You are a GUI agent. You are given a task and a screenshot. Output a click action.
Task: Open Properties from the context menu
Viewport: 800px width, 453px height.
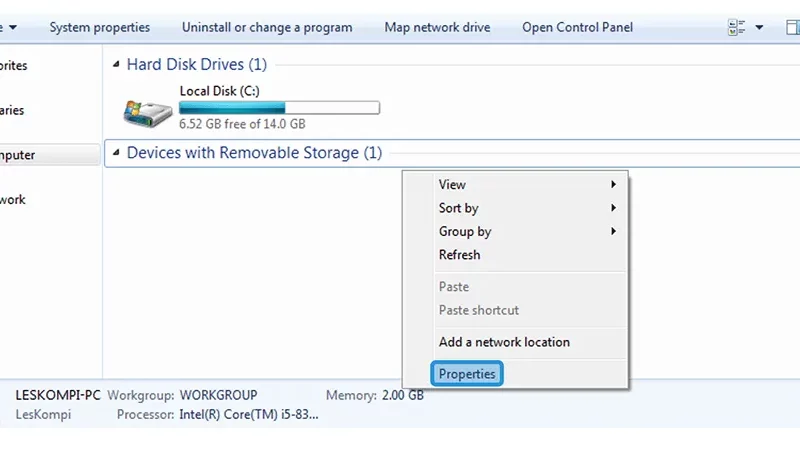(467, 374)
